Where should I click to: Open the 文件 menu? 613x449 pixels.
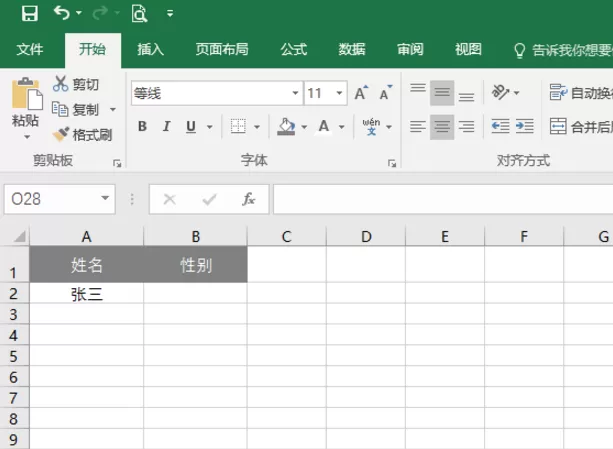tap(30, 49)
